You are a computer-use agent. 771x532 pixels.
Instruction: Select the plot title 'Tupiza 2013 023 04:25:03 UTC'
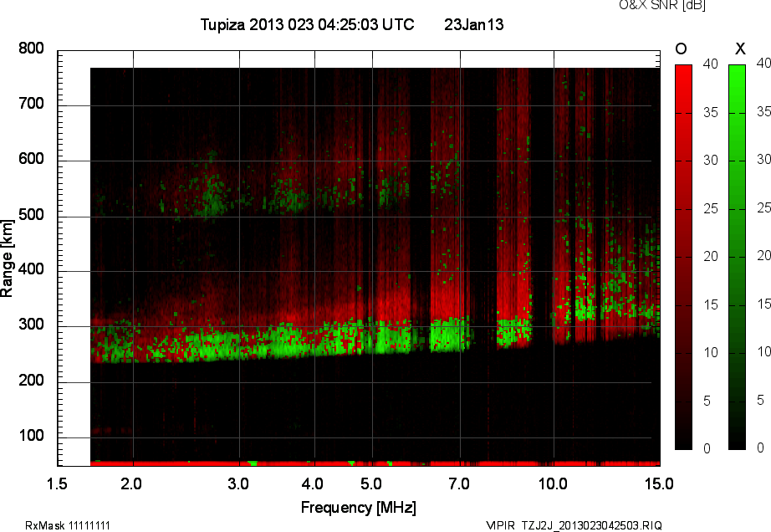307,25
